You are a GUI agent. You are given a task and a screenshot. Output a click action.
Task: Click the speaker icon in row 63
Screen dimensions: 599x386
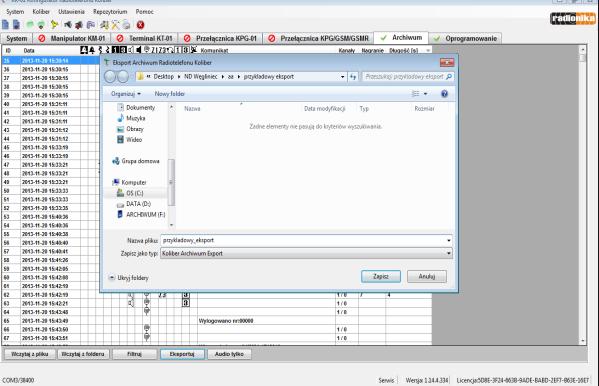coord(131,303)
